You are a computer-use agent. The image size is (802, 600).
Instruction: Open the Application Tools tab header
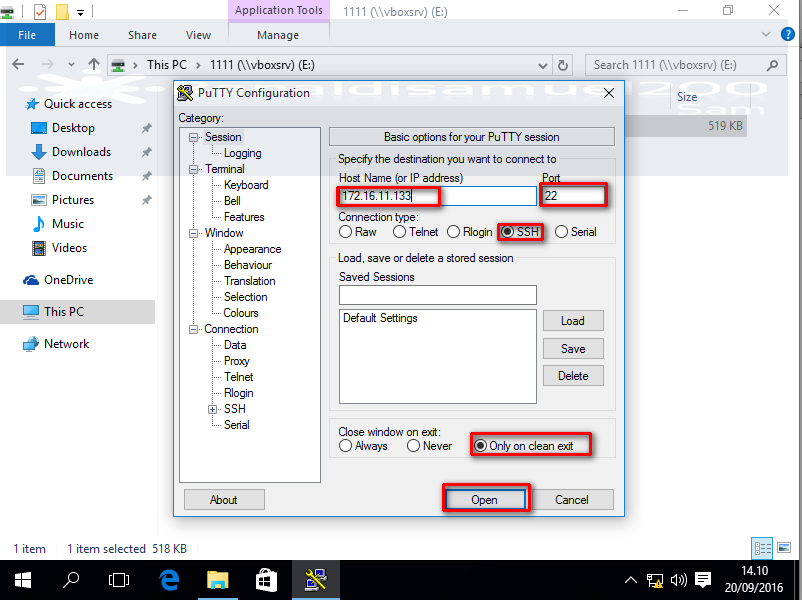point(279,10)
